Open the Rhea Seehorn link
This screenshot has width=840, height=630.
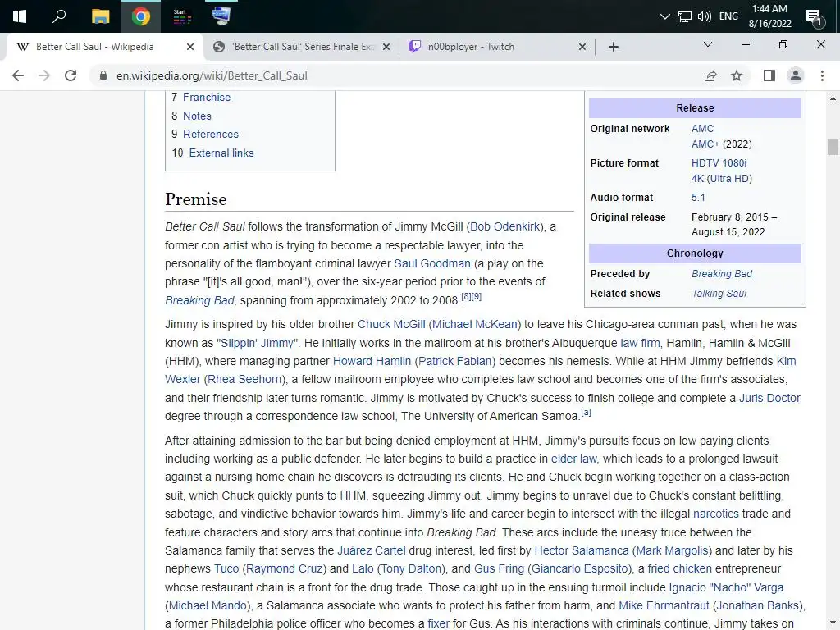(244, 379)
